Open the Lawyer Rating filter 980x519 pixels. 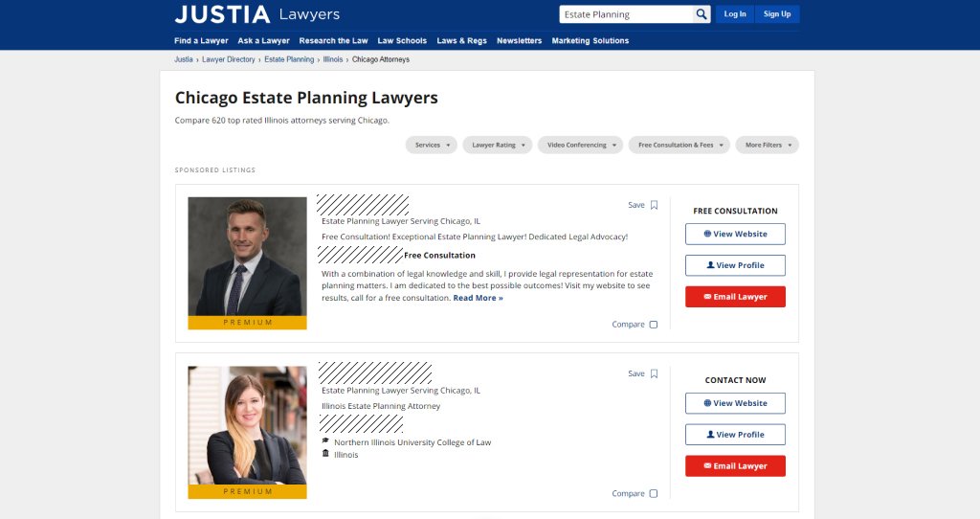pos(498,145)
